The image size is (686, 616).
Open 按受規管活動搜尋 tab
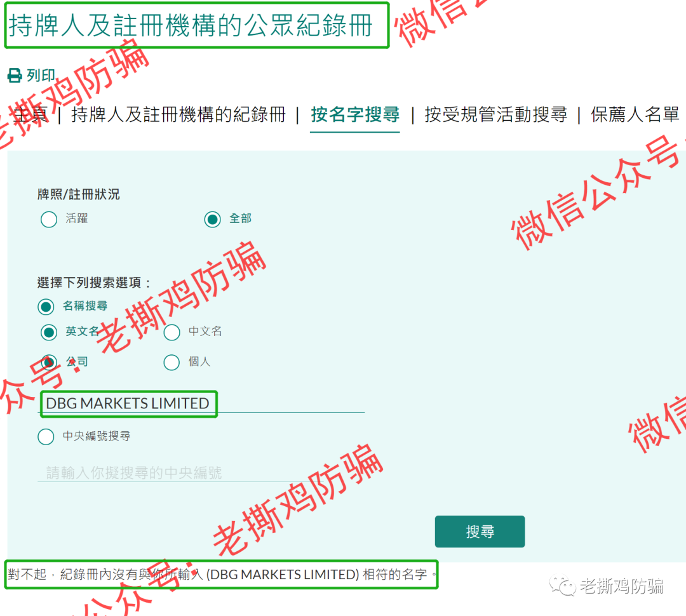pyautogui.click(x=495, y=114)
